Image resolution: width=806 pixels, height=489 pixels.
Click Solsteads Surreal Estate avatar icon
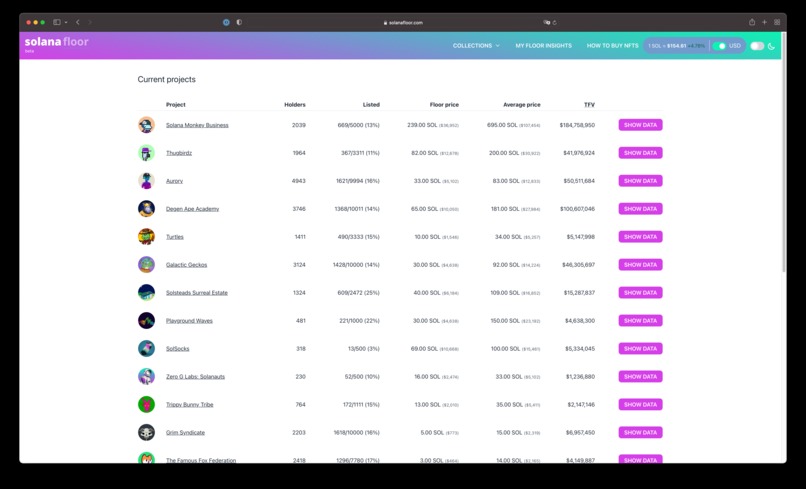pyautogui.click(x=146, y=293)
